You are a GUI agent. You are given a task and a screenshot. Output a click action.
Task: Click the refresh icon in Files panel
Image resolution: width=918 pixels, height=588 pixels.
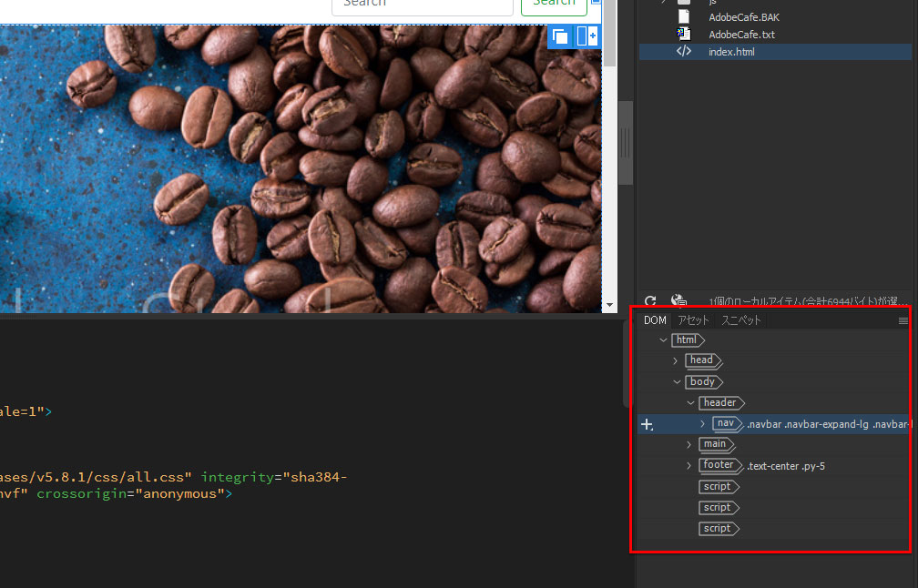point(650,301)
